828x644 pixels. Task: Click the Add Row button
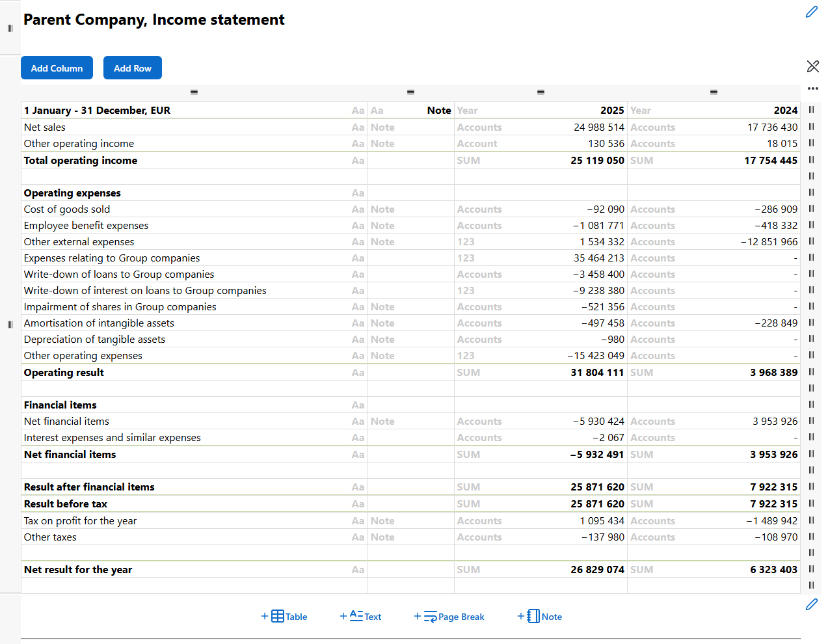tap(133, 68)
